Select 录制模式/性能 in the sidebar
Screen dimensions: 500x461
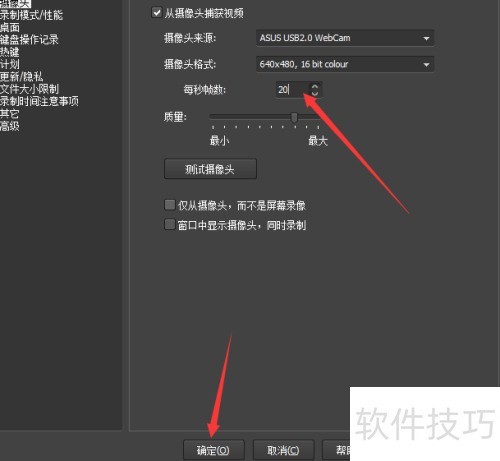pos(31,15)
